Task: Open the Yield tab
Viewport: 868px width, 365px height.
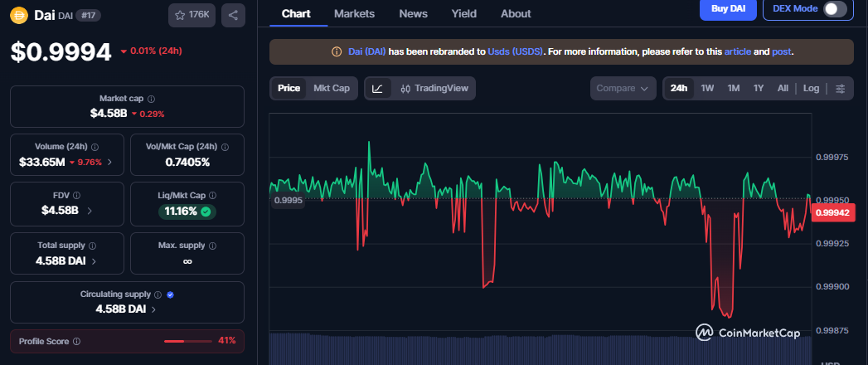Action: (464, 14)
